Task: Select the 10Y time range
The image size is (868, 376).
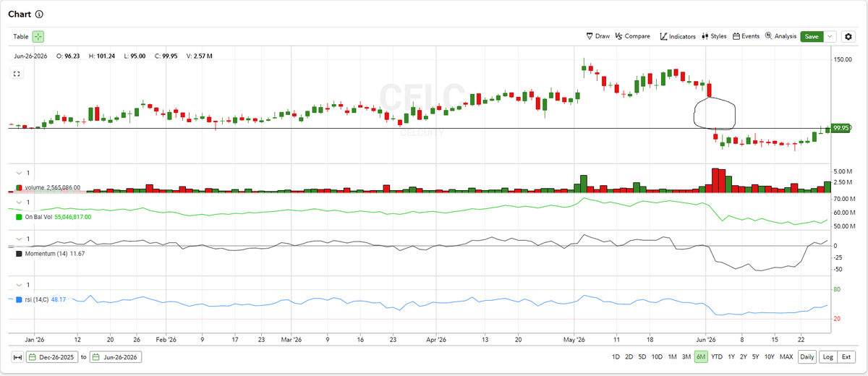Action: coord(769,357)
